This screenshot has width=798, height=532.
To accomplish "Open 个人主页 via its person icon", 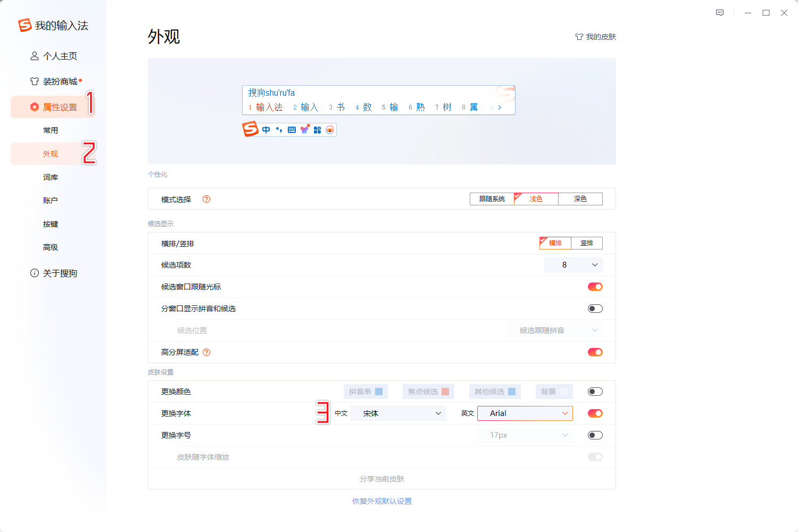I will pos(35,56).
